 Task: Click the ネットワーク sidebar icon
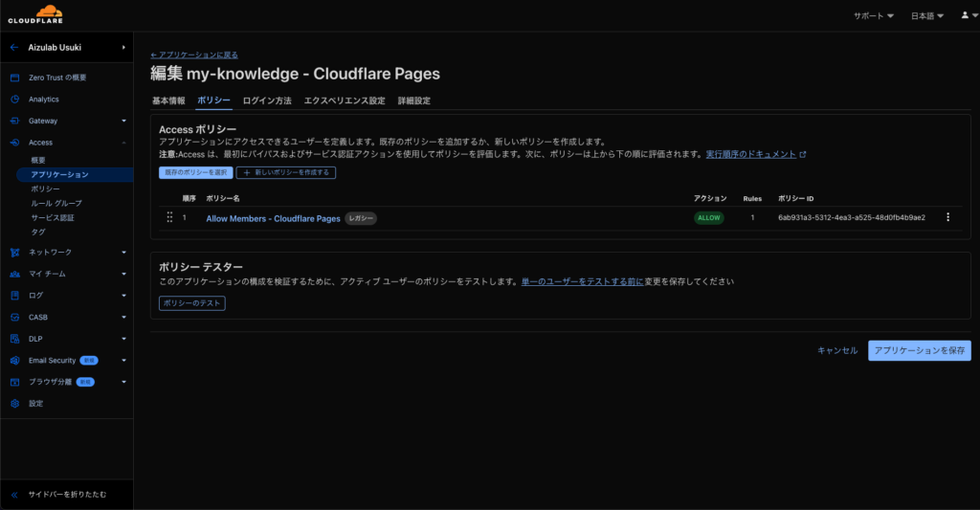pos(15,253)
